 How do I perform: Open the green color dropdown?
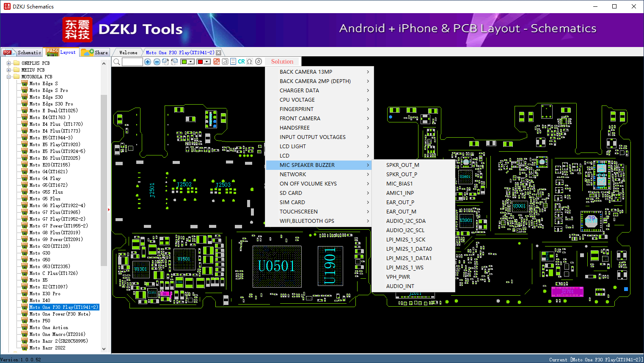point(191,62)
